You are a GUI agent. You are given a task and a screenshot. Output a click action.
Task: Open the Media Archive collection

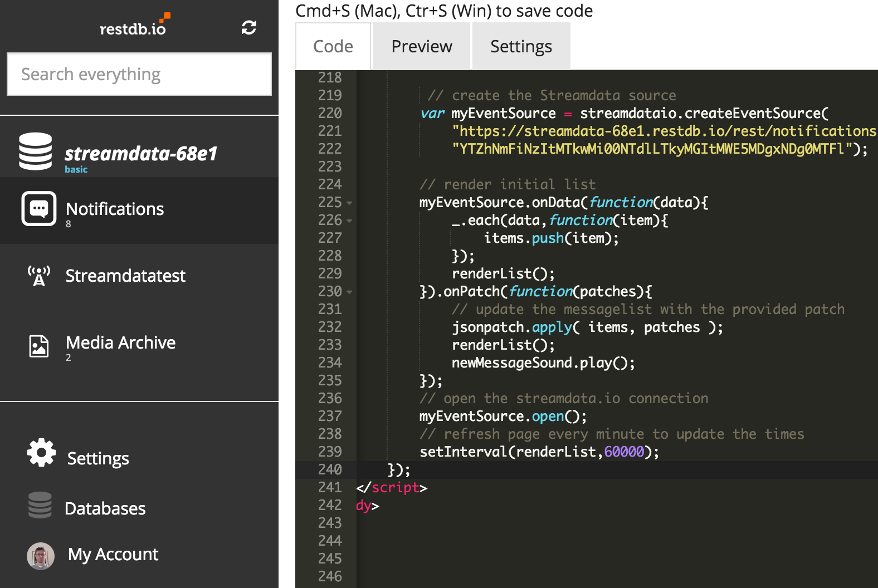coord(120,342)
